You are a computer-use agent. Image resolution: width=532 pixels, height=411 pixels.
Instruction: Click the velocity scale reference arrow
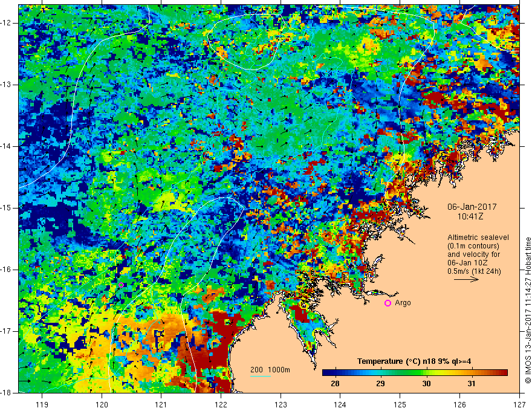pos(466,279)
